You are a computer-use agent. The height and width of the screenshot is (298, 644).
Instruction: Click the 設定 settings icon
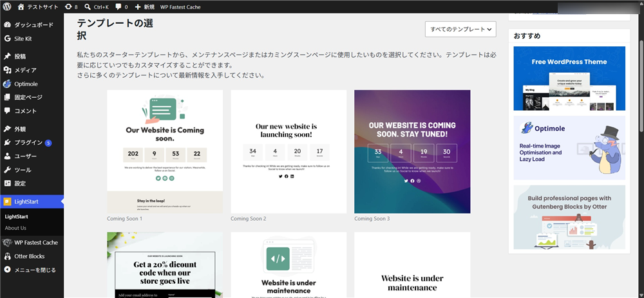pos(7,183)
